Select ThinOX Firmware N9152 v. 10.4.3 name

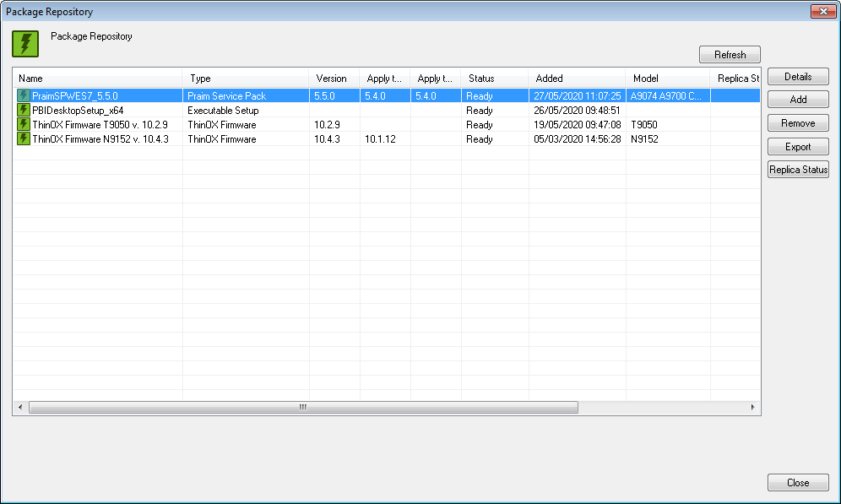pyautogui.click(x=100, y=139)
